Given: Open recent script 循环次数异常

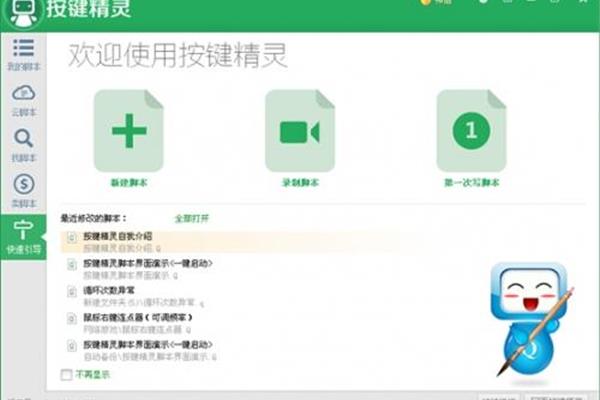Looking at the screenshot, I should 109,290.
